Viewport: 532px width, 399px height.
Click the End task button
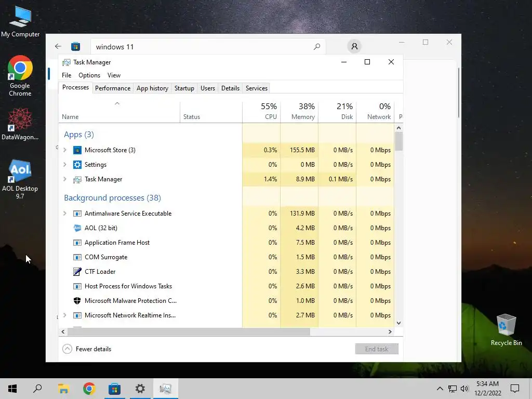tap(377, 349)
